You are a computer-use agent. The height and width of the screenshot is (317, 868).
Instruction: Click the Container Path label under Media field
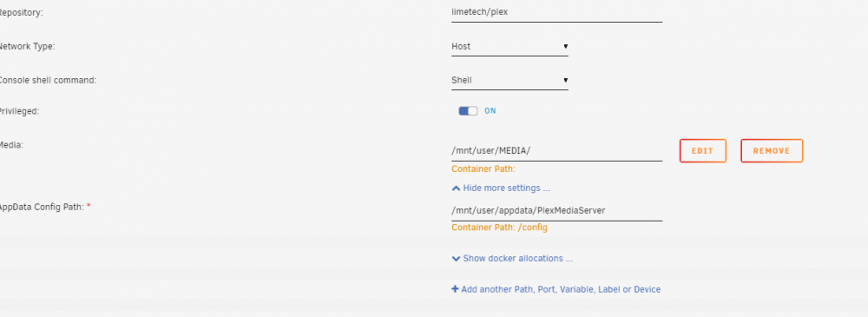483,169
